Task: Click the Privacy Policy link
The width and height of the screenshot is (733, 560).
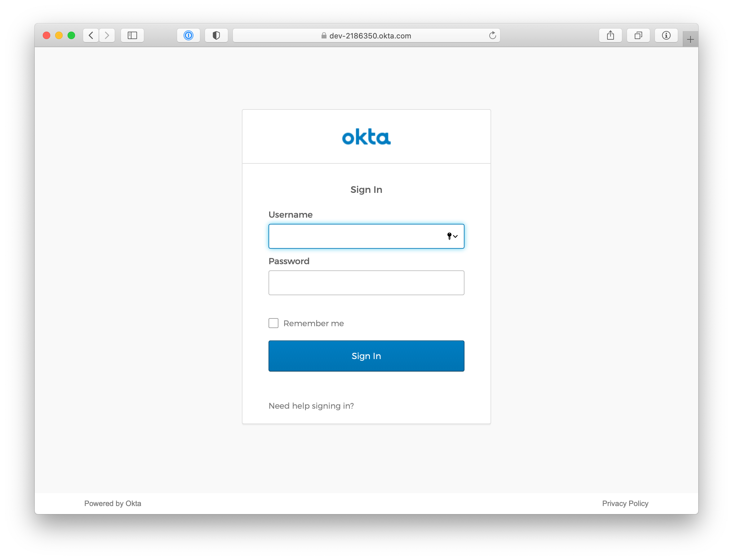Action: point(625,503)
